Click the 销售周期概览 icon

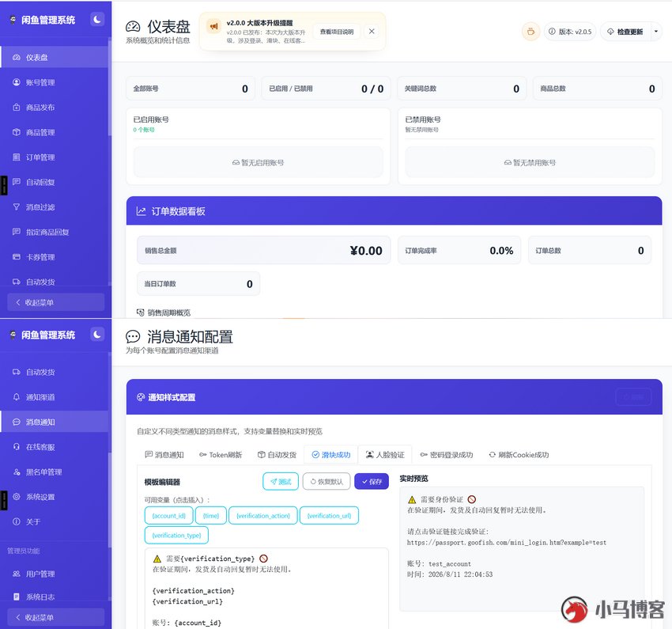[140, 313]
